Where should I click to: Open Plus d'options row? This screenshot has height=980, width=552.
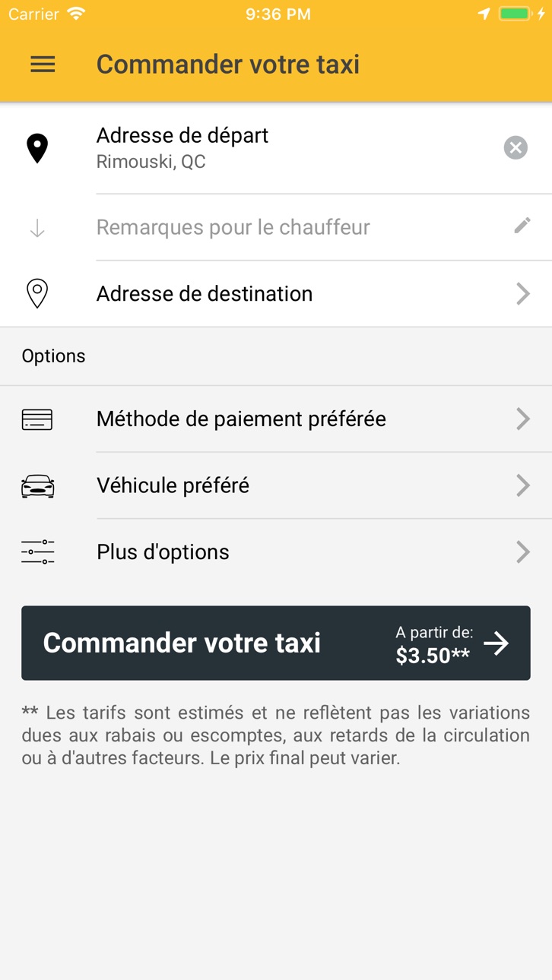276,552
